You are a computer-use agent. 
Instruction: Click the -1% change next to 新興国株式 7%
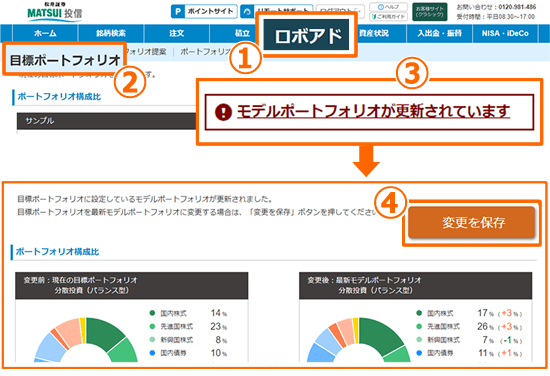pyautogui.click(x=510, y=340)
